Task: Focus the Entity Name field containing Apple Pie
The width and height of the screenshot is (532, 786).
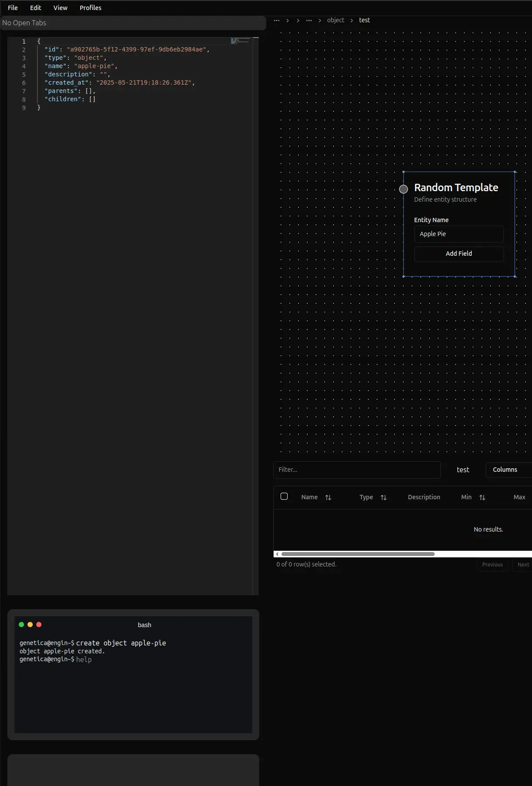Action: pos(459,234)
